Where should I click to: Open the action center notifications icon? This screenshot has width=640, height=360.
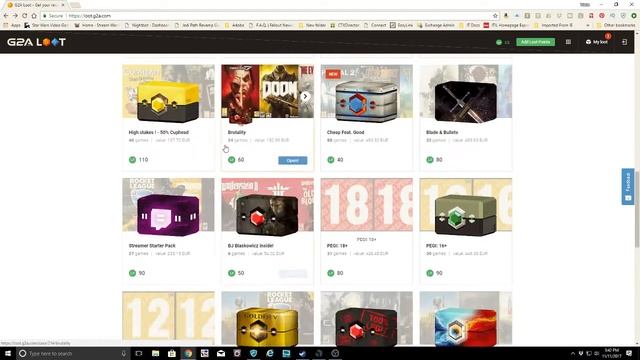point(629,353)
